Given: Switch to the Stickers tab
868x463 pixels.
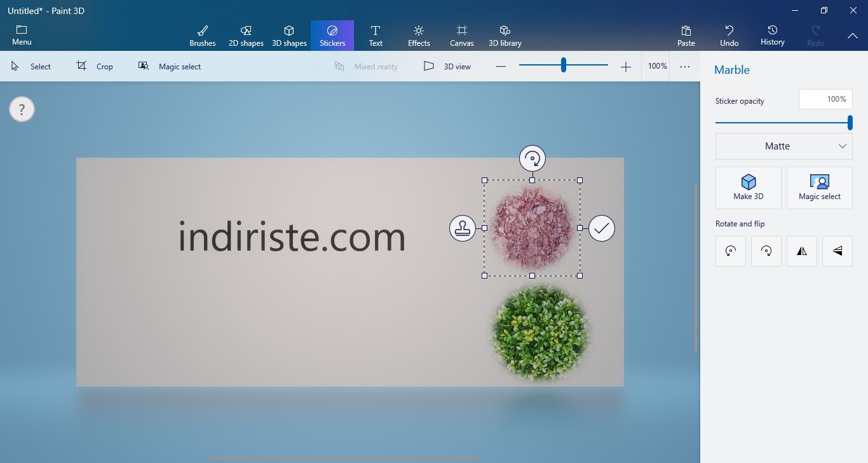Looking at the screenshot, I should coord(332,36).
